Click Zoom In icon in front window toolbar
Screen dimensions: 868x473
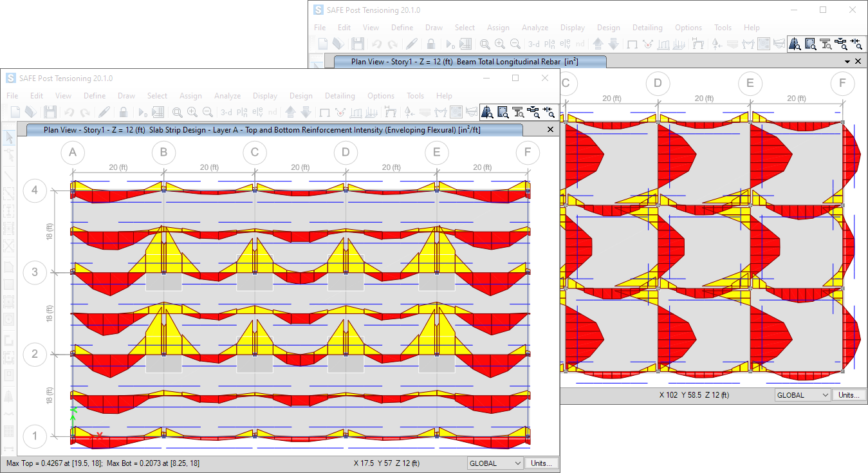click(192, 112)
